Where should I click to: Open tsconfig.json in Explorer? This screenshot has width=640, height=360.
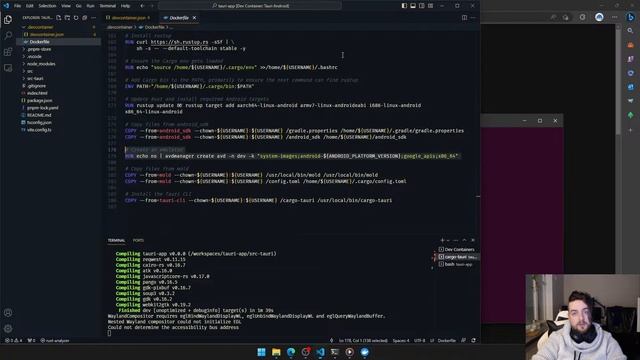coord(39,122)
